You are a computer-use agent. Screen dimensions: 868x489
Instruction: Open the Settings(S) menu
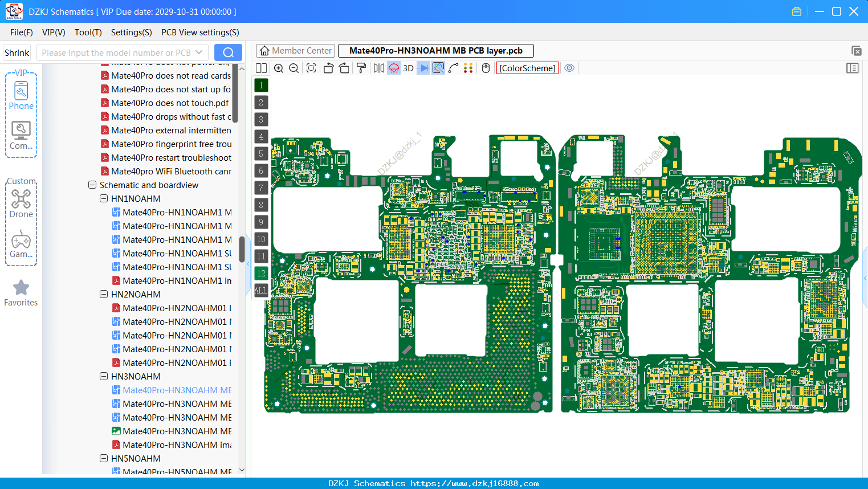point(132,32)
